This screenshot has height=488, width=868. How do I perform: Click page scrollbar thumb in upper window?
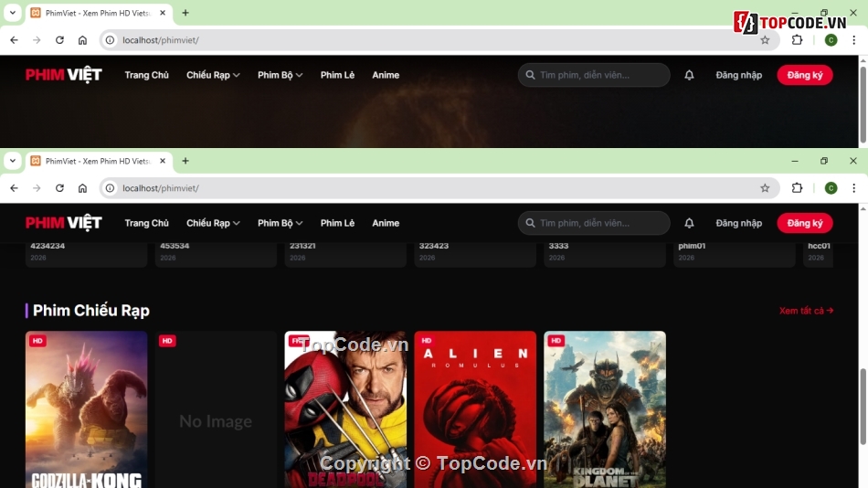coord(863,105)
